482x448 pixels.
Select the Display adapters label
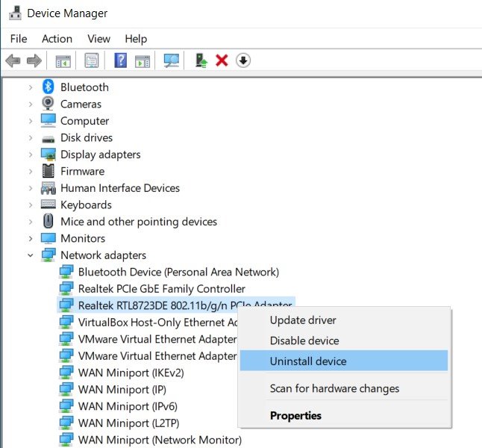100,154
